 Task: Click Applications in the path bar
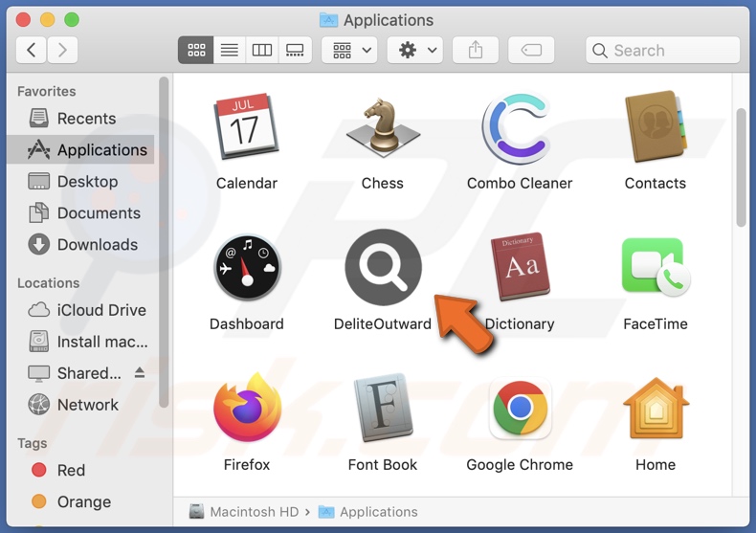pos(368,512)
